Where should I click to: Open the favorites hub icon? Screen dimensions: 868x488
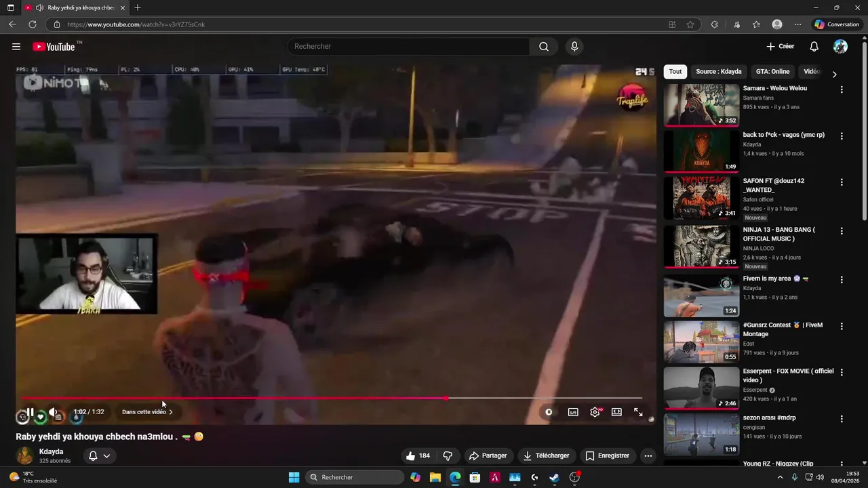(x=756, y=24)
